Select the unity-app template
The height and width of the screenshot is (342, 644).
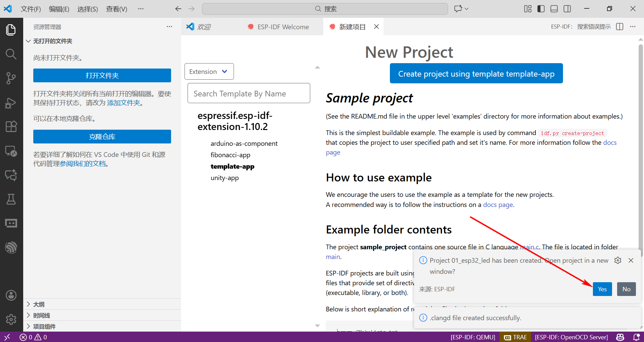225,178
